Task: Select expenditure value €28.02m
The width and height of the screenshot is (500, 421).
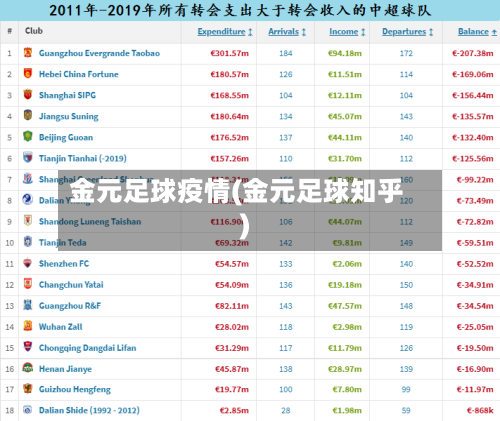Action: pos(232,327)
